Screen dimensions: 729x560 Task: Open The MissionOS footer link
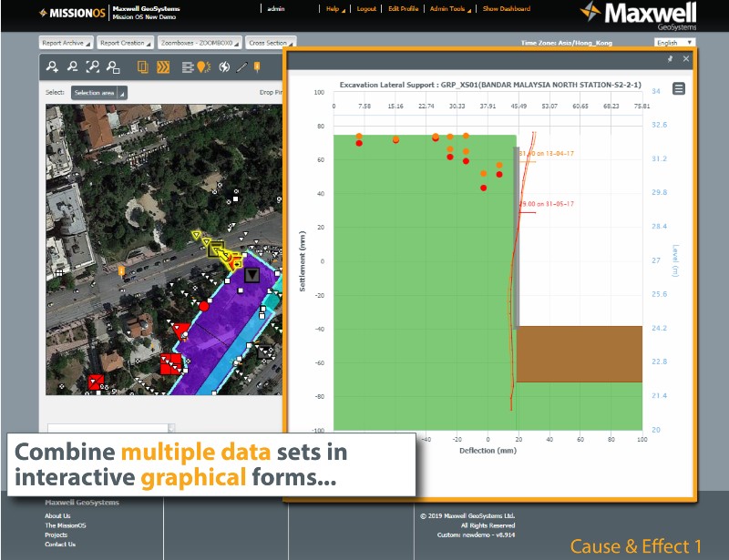tap(66, 525)
